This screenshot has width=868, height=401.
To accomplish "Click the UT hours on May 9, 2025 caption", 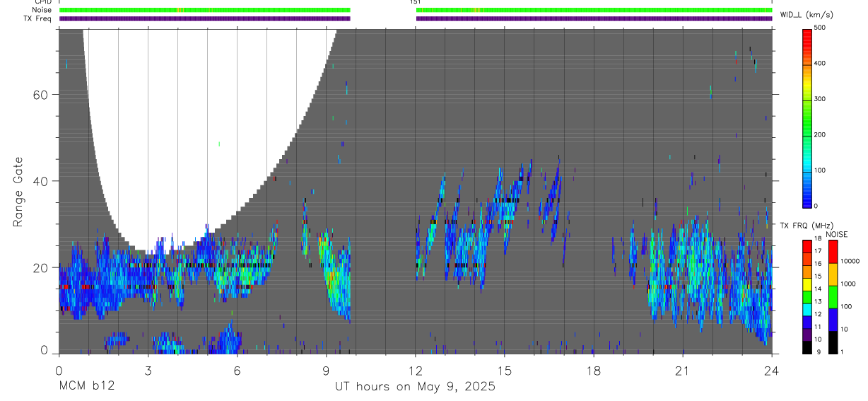I will [415, 387].
